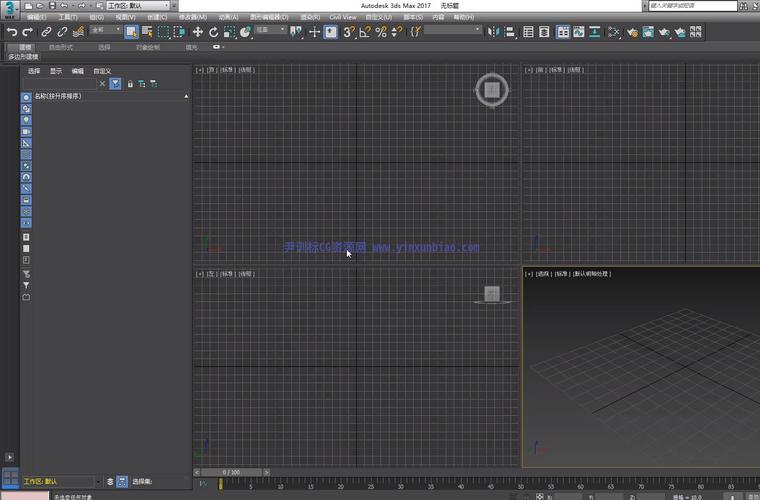Select the Select and Link tool

46,32
